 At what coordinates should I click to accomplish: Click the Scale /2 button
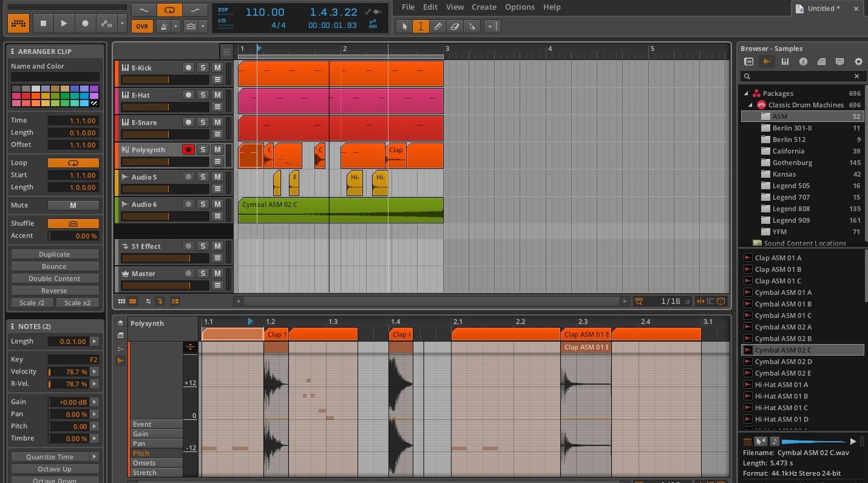32,303
